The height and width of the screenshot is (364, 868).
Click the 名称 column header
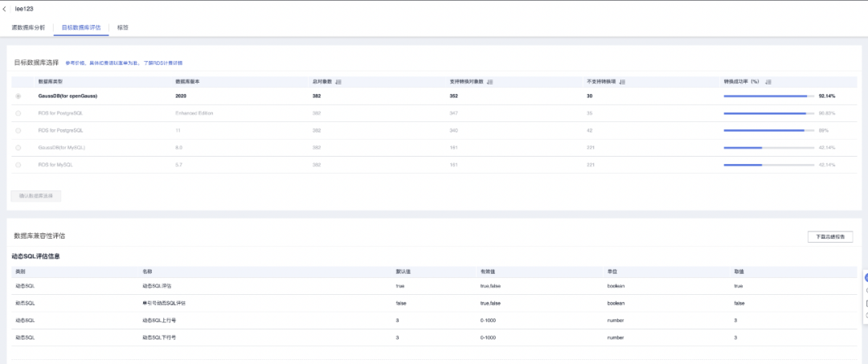pyautogui.click(x=147, y=272)
